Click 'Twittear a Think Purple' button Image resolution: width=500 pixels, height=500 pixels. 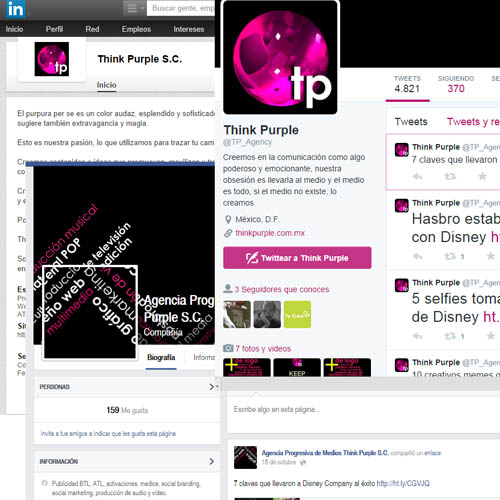click(x=297, y=258)
